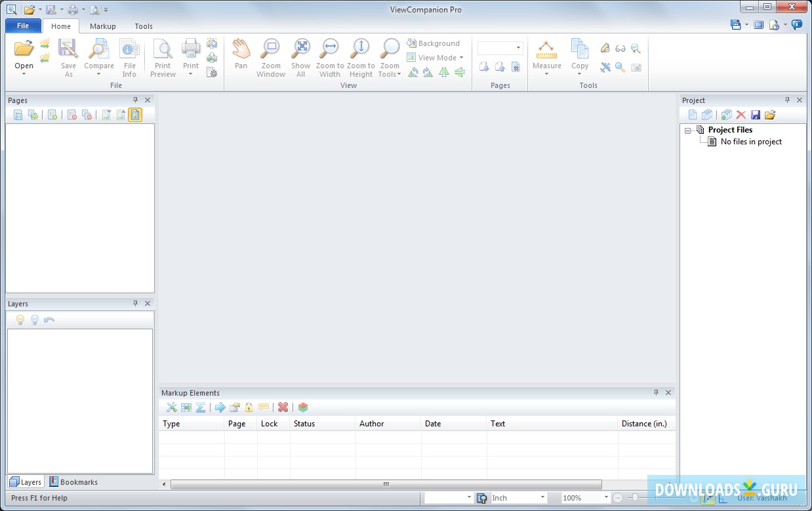This screenshot has width=812, height=511.
Task: Click the red X in Project panel
Action: point(741,115)
